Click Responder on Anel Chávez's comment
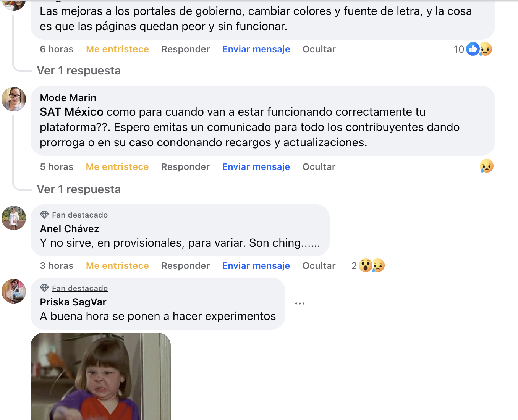The image size is (518, 420). 185,266
